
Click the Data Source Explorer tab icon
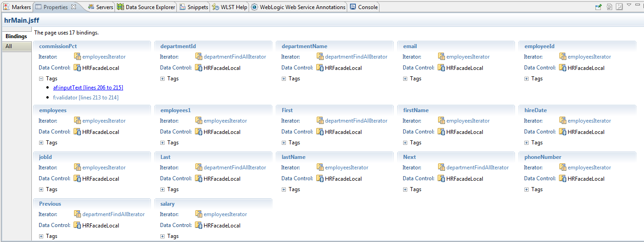pos(120,7)
